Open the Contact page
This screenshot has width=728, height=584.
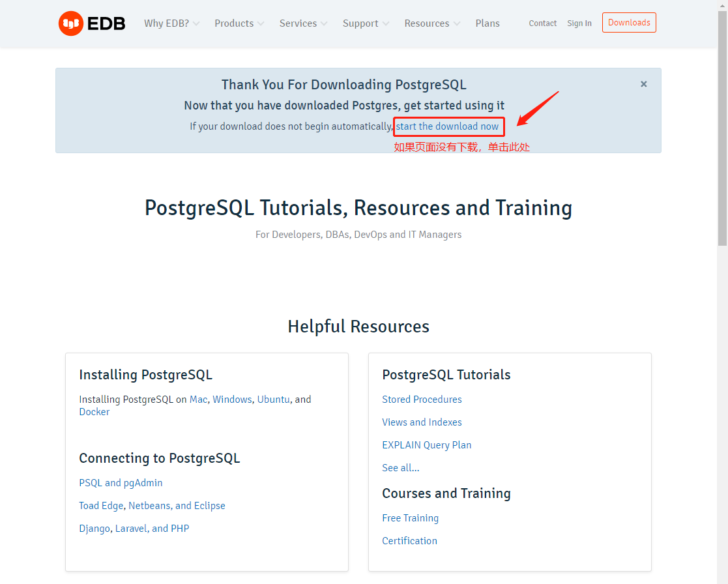pyautogui.click(x=542, y=23)
